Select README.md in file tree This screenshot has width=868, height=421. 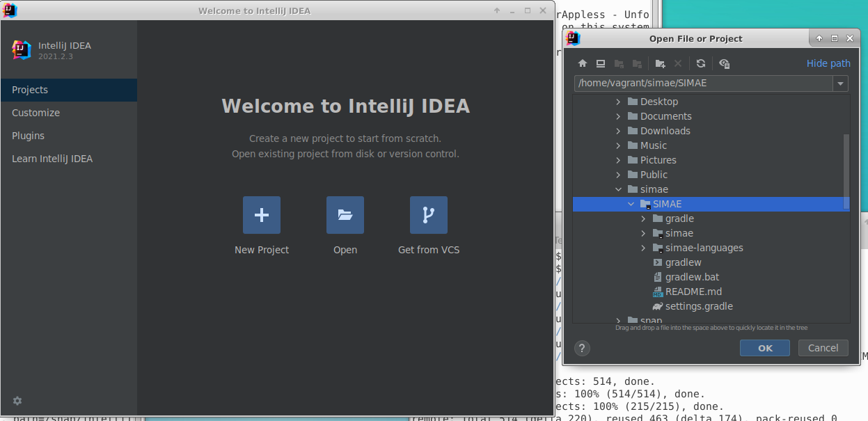[711, 292]
